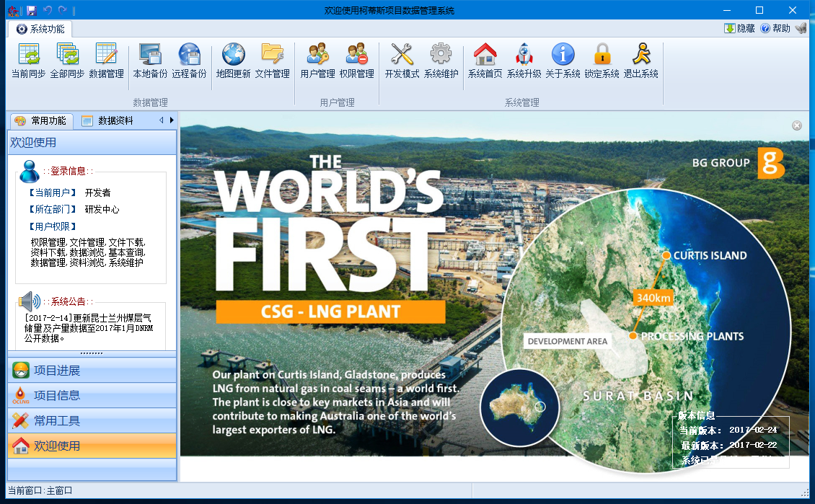Click the application logo icon in title bar
815x504 pixels.
tap(13, 10)
